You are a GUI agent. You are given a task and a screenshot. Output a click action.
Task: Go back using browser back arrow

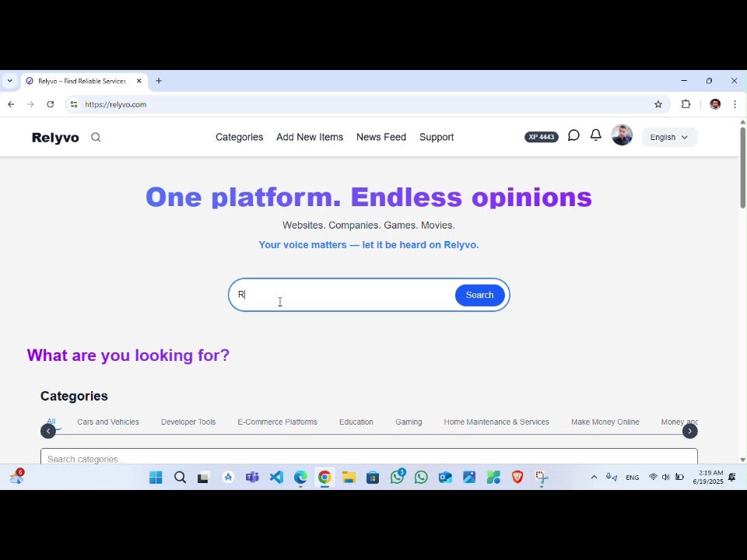tap(11, 104)
